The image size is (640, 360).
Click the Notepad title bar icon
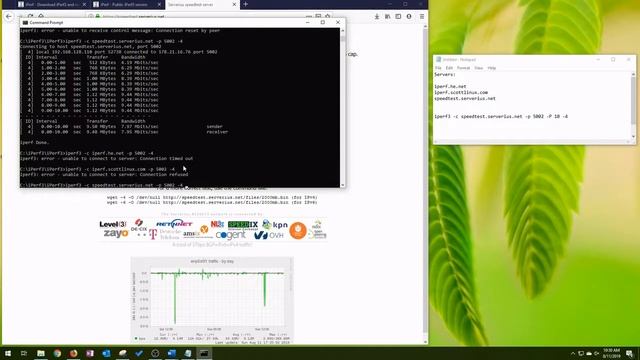(x=438, y=60)
